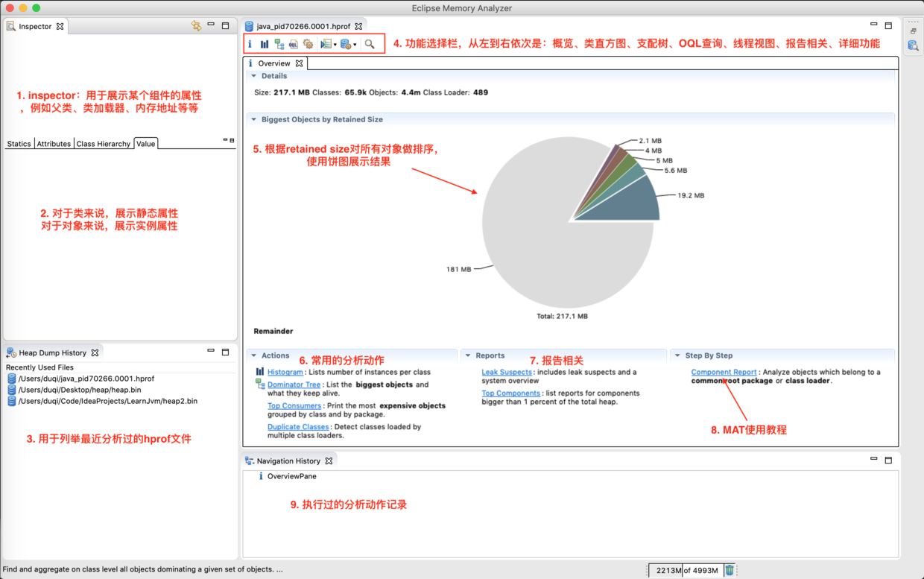The width and height of the screenshot is (924, 579).
Task: Click the Histogram bar icon in Actions
Action: (260, 371)
